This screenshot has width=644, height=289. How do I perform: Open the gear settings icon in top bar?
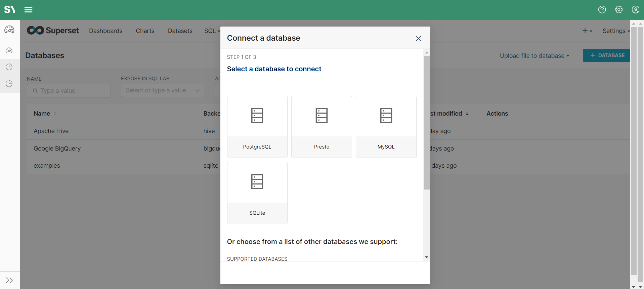tap(619, 10)
